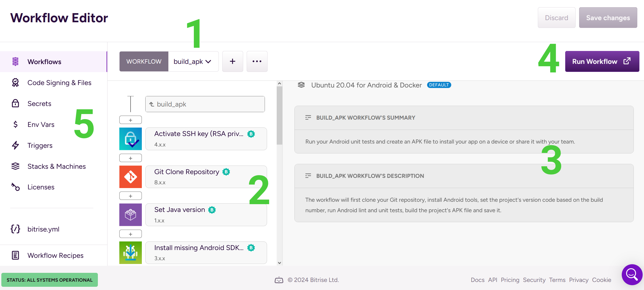Open the Workflows sidebar section
Screen dimensions: 644x290
coord(53,62)
